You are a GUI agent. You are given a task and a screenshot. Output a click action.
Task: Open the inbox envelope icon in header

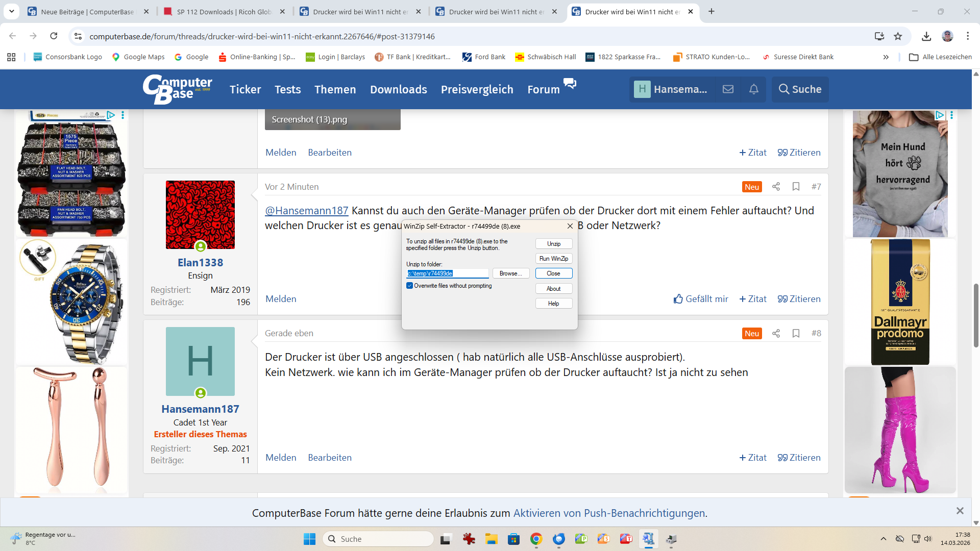click(728, 89)
